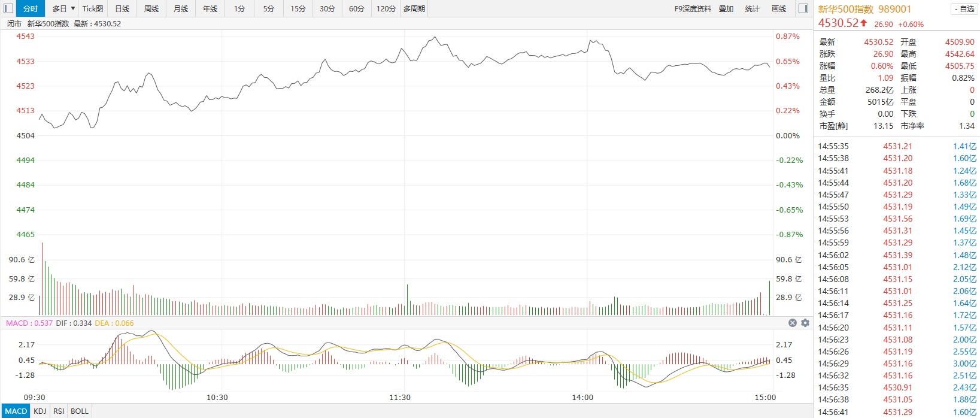Click the 3.00亿 volume cell
This screenshot has width=980, height=418.
[965, 364]
